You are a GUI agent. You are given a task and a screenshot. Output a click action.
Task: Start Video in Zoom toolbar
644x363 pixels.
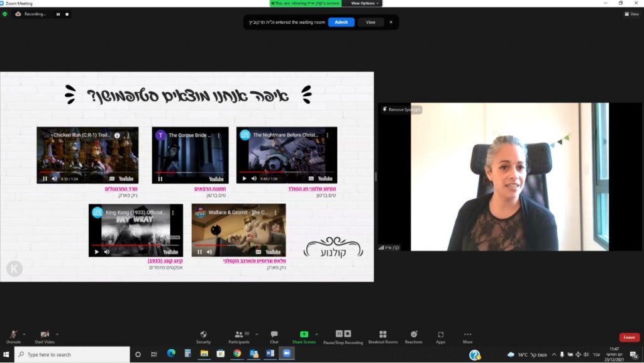[x=45, y=337]
